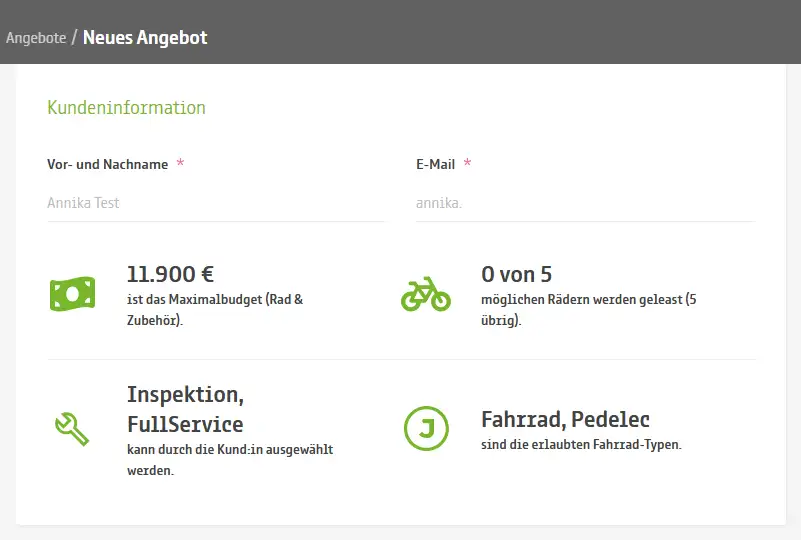801x540 pixels.
Task: Click the Maximalbudget description text
Action: click(214, 309)
